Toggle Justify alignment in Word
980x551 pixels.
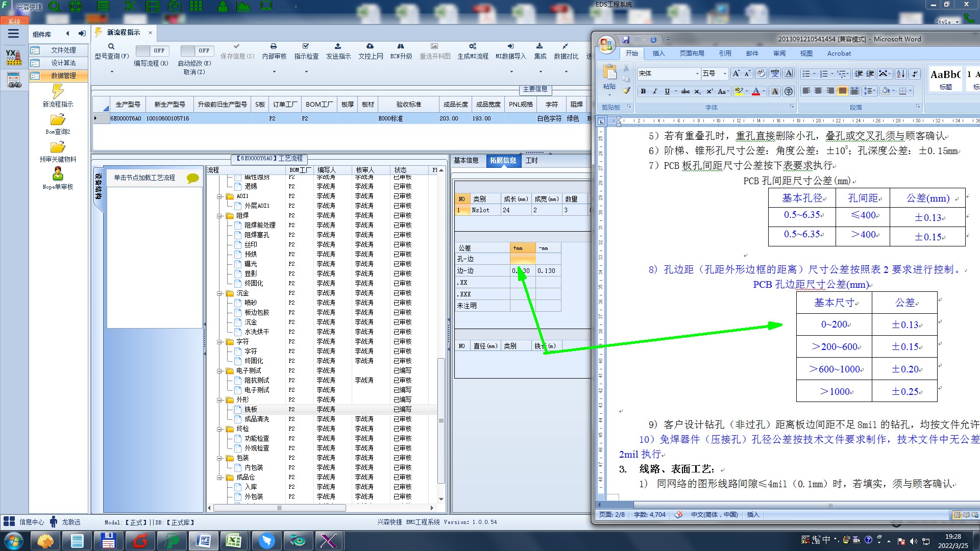pos(842,91)
